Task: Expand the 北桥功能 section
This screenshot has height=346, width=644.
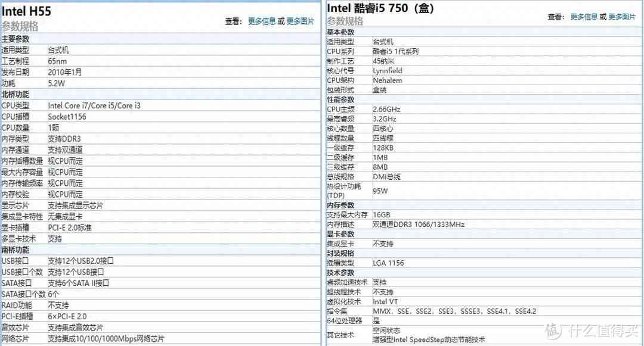Action: tap(18, 94)
